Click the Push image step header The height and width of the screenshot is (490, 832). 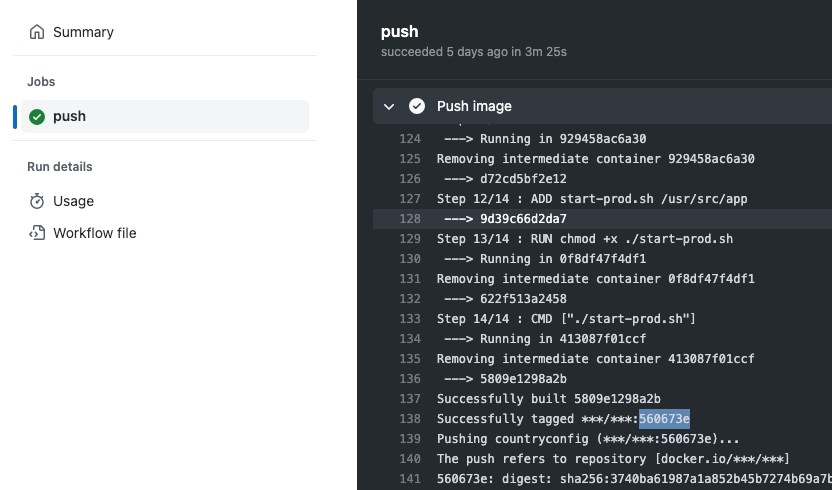[x=474, y=106]
